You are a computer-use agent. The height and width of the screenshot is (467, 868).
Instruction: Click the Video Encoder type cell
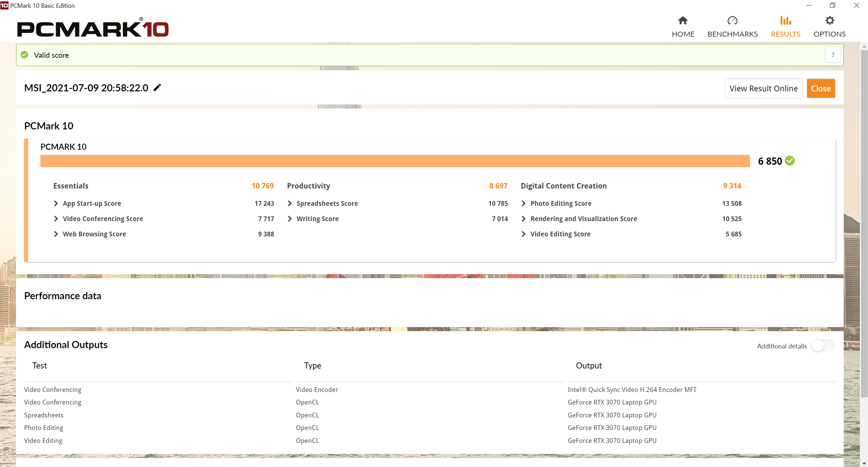point(317,390)
